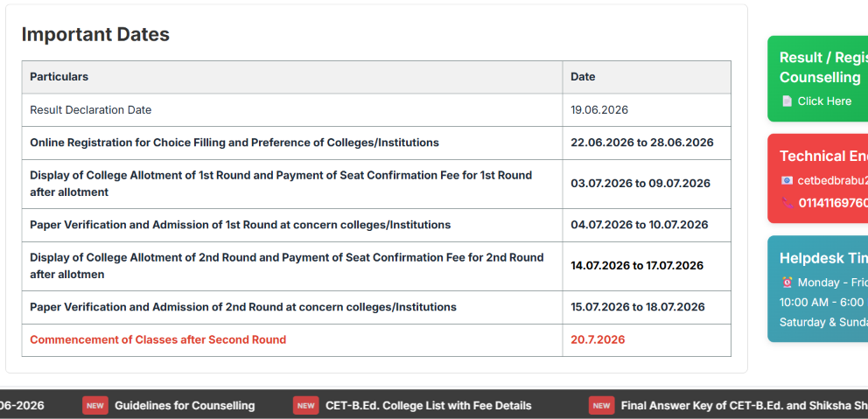The width and height of the screenshot is (868, 419).
Task: Click the phone icon in Technical Enquiry card
Action: 787,203
